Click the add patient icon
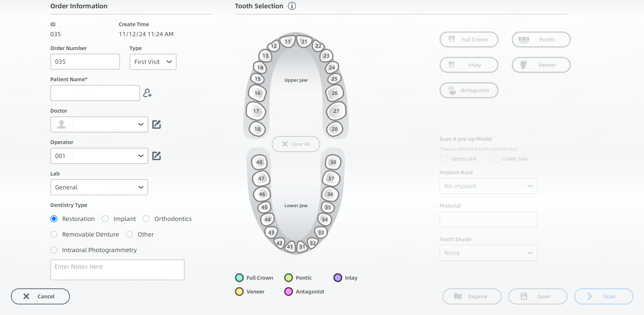 (x=147, y=93)
